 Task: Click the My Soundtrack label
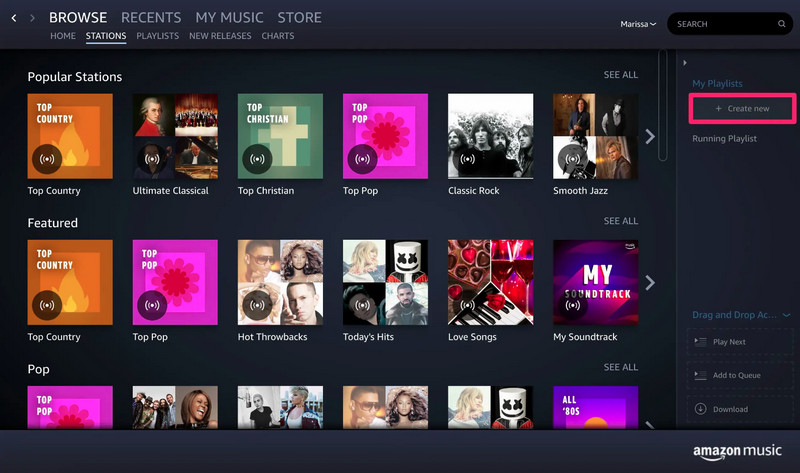[585, 337]
